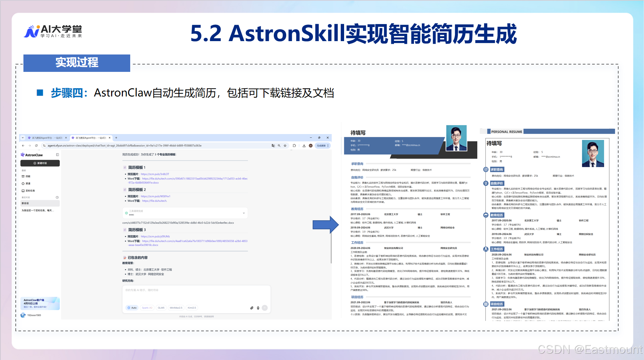Select the New Session conversation
The width and height of the screenshot is (644, 360).
click(x=40, y=203)
